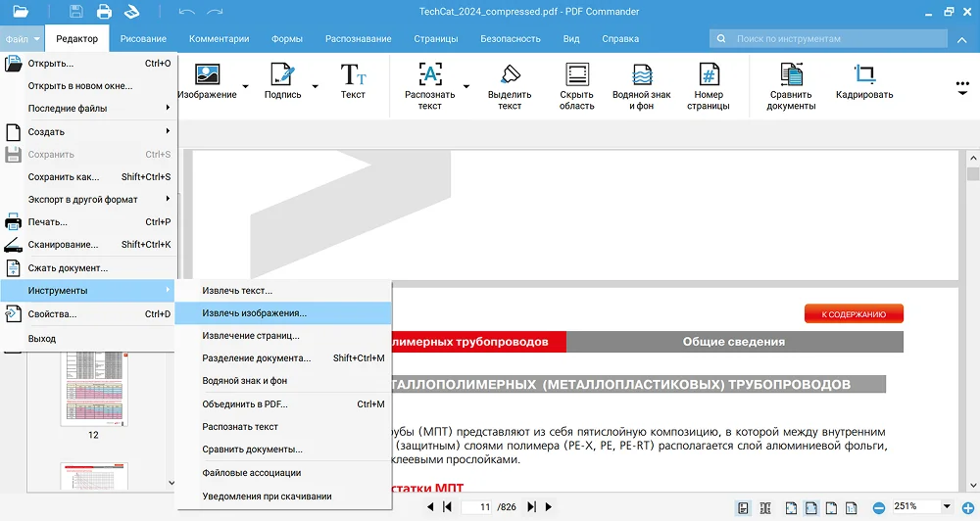Viewport: 980px width, 521px height.
Task: Click the zoom-in plus button
Action: [966, 507]
